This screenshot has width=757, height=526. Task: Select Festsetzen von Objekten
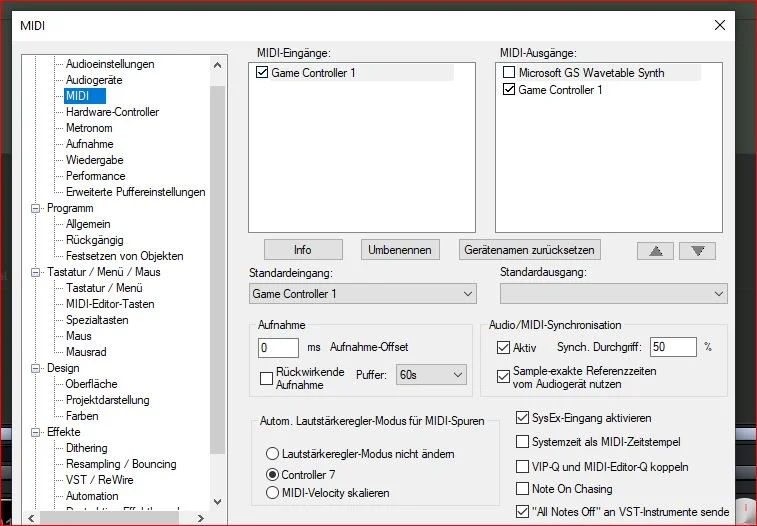pos(125,256)
